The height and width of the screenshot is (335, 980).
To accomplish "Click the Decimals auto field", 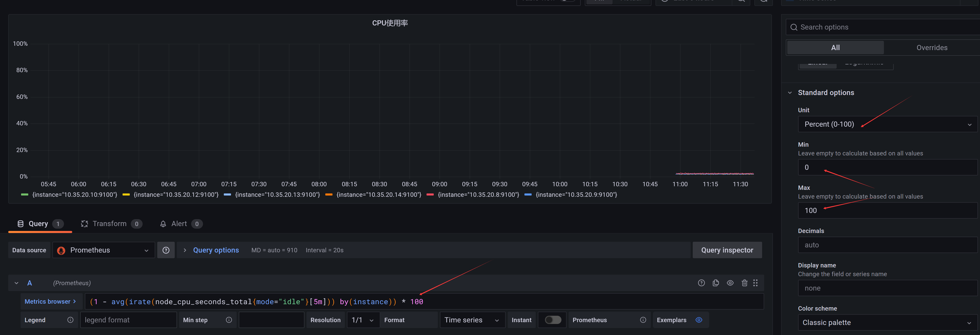I will pos(887,245).
